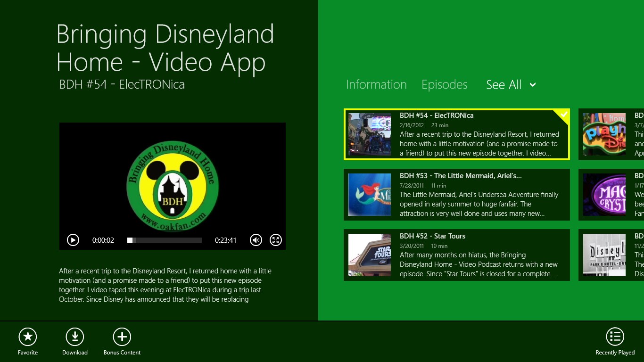Click the Star Tours sign thumbnail

pos(370,255)
